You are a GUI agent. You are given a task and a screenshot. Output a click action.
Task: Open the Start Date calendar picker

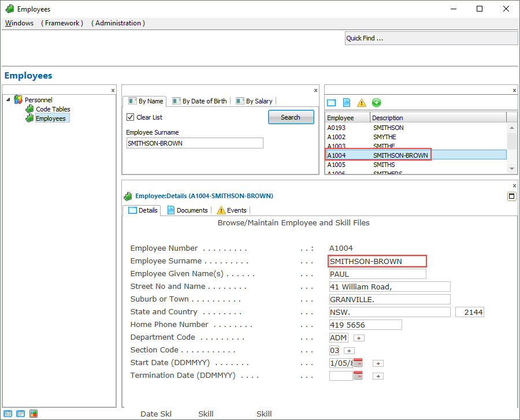358,363
